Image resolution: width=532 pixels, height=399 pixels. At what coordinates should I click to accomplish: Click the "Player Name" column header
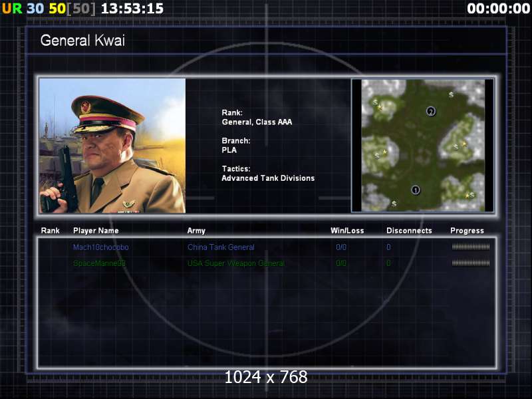[x=96, y=231]
